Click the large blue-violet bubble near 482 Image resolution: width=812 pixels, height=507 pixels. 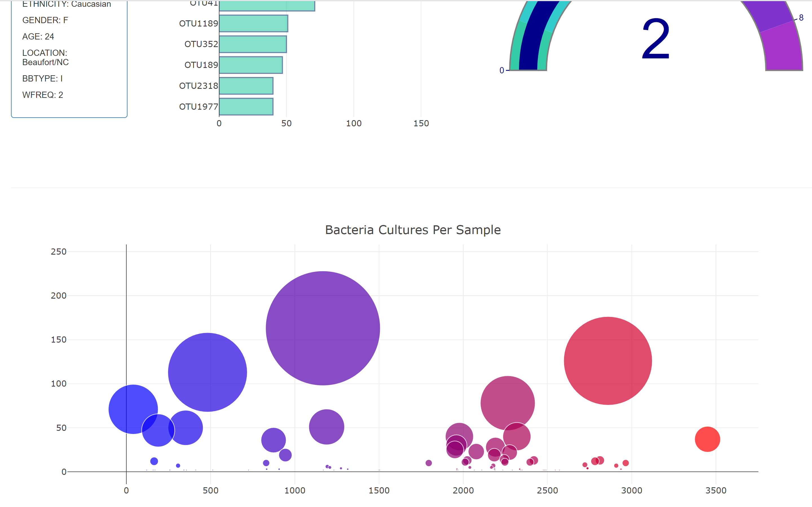point(207,372)
